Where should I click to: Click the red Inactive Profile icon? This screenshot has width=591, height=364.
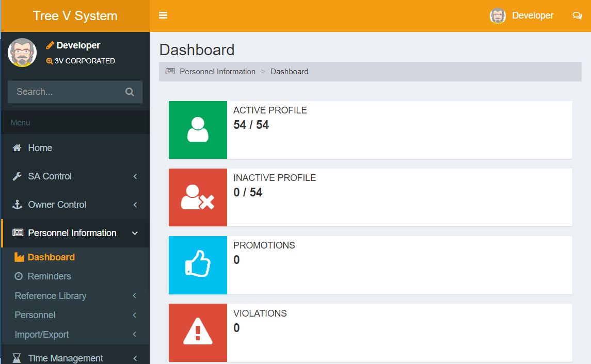click(198, 197)
